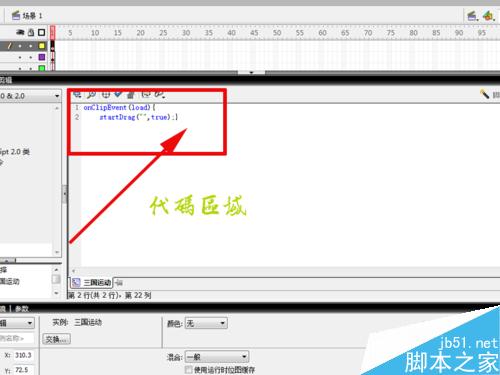The image size is (500, 375).
Task: Select frame 10 on the timeline ruler
Action: click(95, 33)
